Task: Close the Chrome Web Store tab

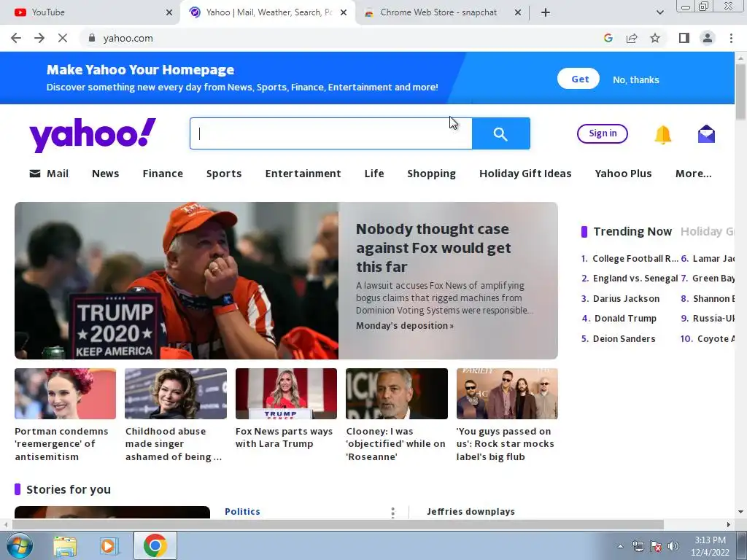Action: pyautogui.click(x=518, y=12)
